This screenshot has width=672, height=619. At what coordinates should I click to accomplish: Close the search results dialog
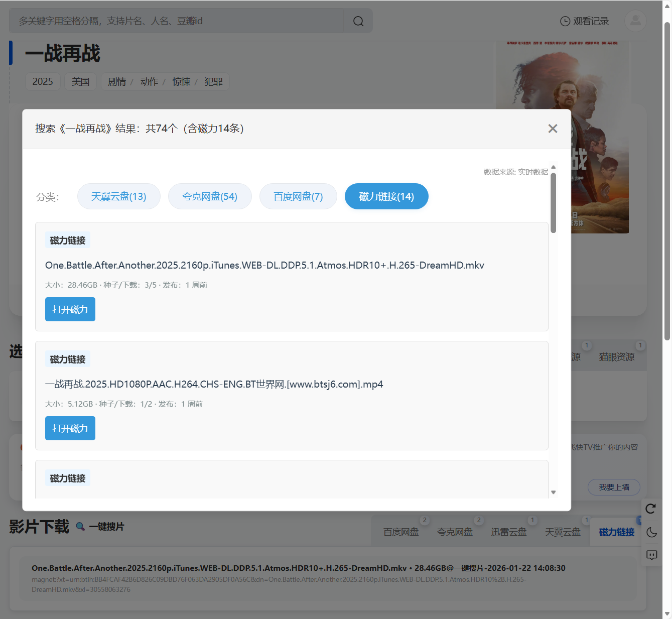click(553, 129)
